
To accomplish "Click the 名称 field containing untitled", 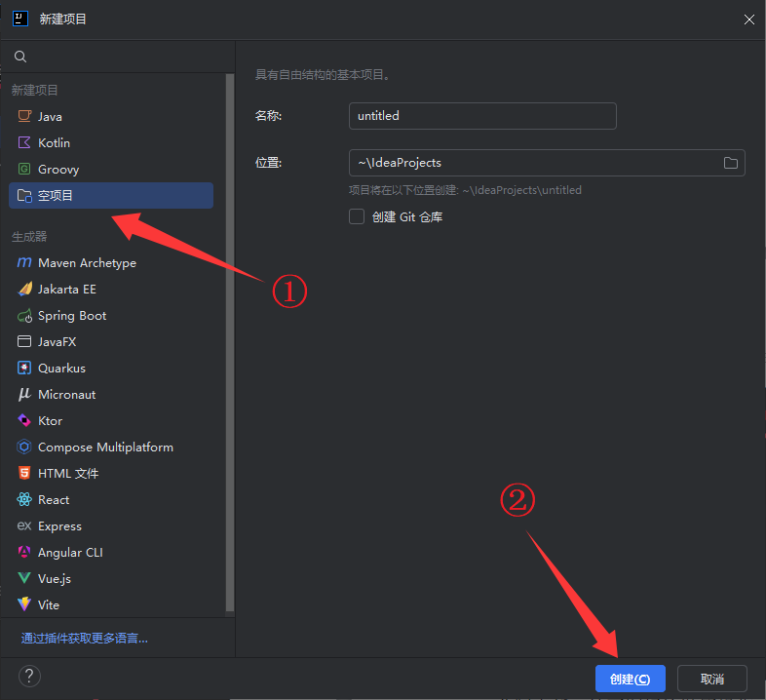I will pos(482,116).
